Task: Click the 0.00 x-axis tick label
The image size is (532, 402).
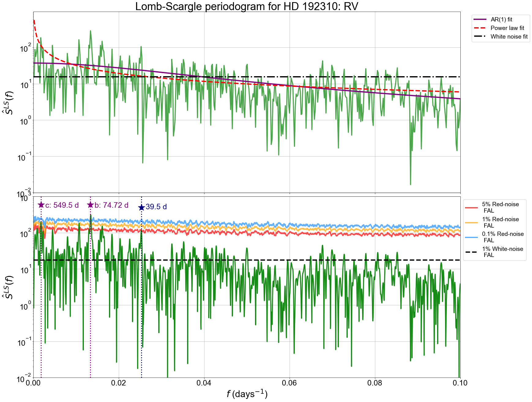Action: 33,383
